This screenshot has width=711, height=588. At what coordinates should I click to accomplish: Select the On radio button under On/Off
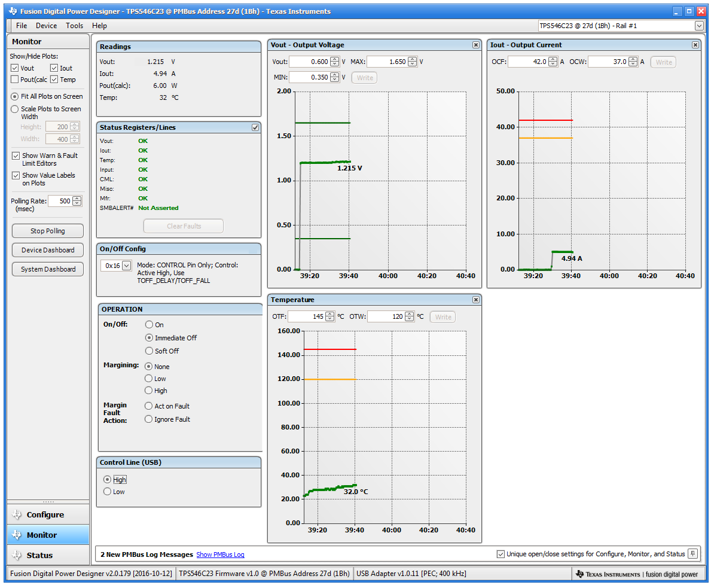pyautogui.click(x=148, y=324)
